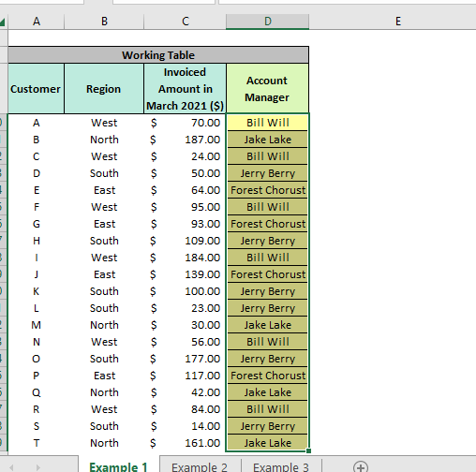Click the cell showing 187.00
The height and width of the screenshot is (472, 476).
point(185,140)
